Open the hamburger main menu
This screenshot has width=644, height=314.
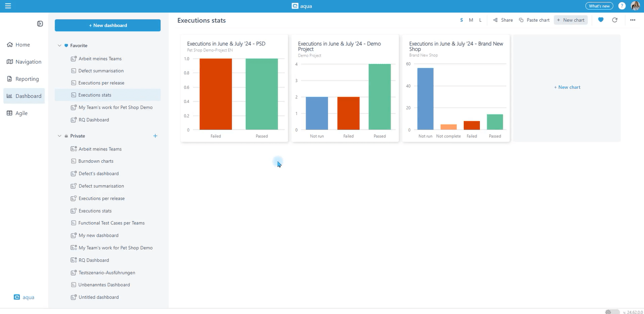pyautogui.click(x=8, y=6)
